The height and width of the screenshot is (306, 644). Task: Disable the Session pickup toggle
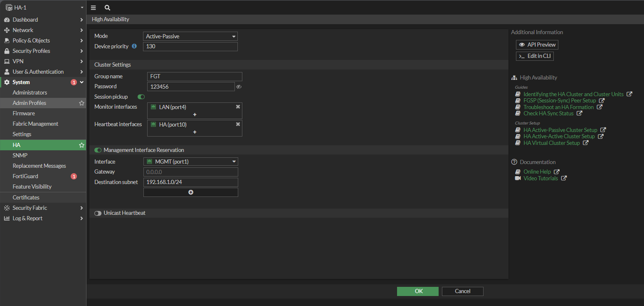141,97
